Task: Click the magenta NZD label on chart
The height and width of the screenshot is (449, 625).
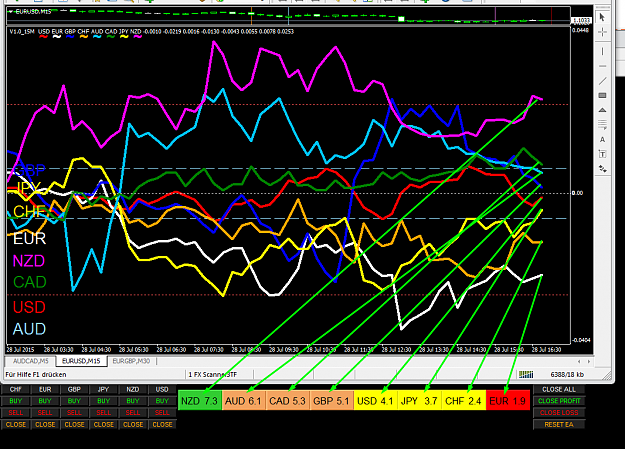Action: pos(29,261)
